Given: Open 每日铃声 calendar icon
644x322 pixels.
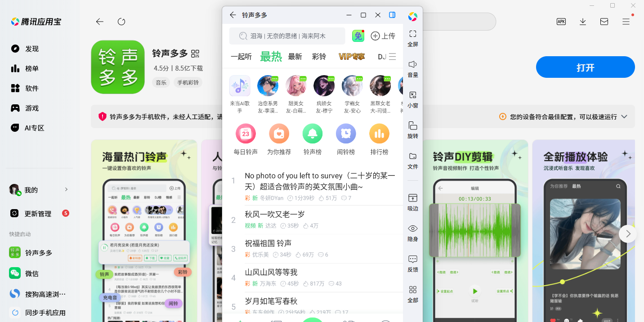Looking at the screenshot, I should coord(246,134).
